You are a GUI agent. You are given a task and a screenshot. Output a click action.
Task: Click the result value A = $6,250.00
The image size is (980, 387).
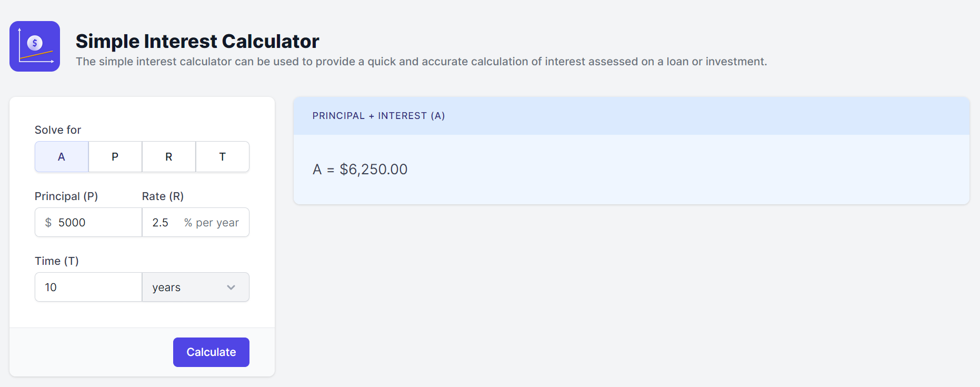click(360, 170)
